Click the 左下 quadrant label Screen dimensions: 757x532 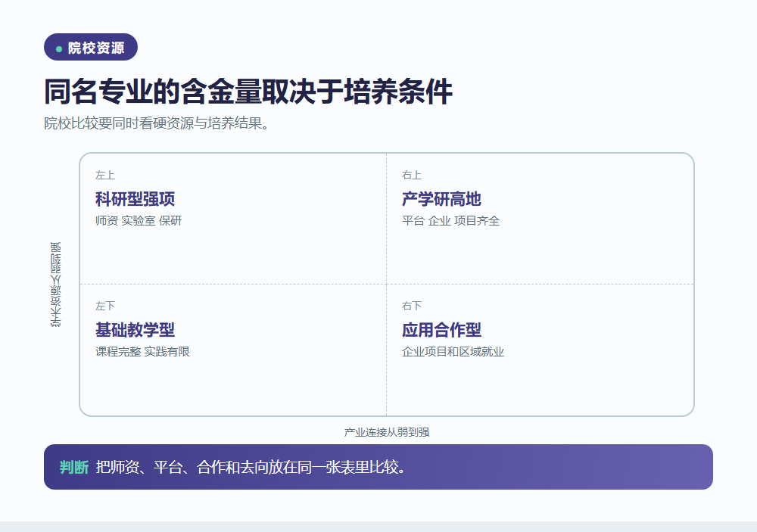point(105,306)
